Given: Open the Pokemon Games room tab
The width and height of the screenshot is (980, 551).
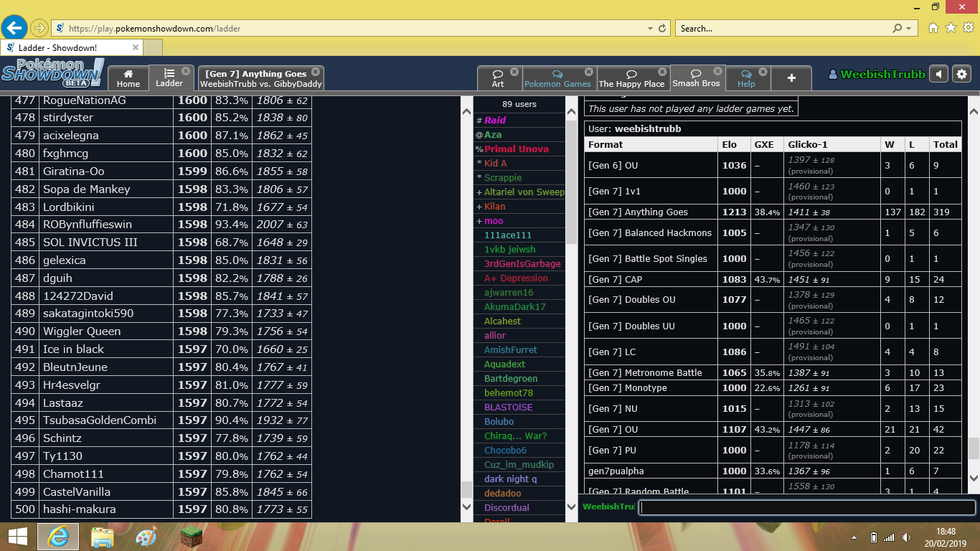Looking at the screenshot, I should (x=557, y=78).
